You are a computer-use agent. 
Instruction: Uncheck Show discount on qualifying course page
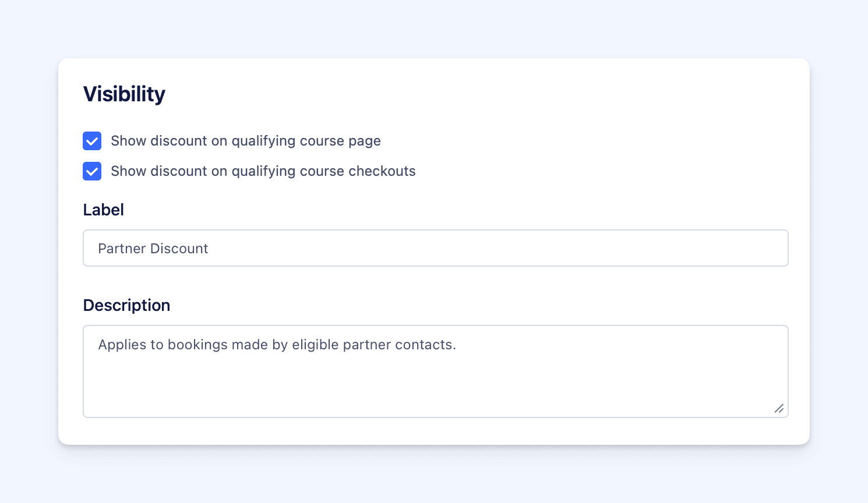pyautogui.click(x=92, y=141)
